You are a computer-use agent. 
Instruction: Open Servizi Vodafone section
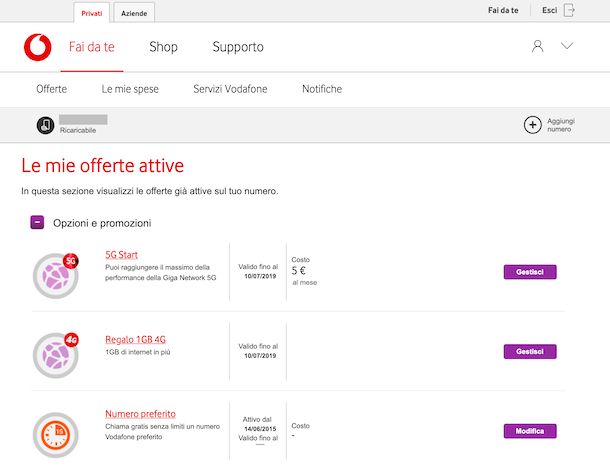(x=230, y=89)
